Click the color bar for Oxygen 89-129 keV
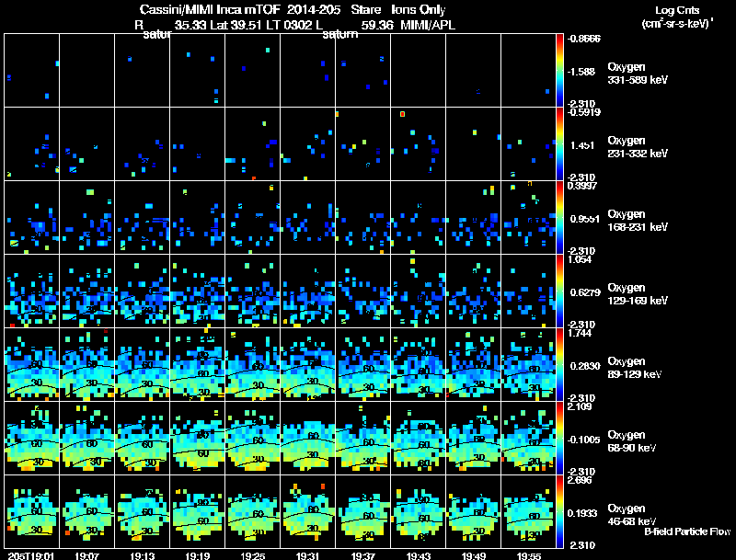Image resolution: width=736 pixels, height=560 pixels. (x=560, y=364)
